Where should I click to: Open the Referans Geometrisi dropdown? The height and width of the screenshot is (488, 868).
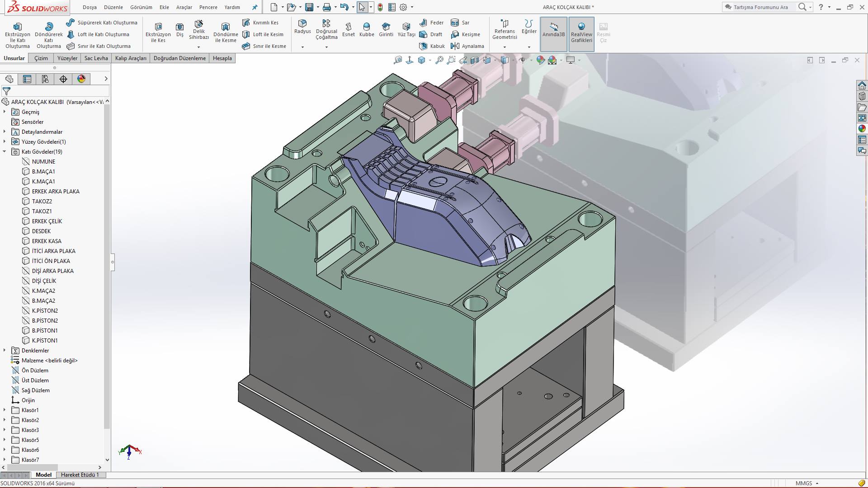coord(505,47)
